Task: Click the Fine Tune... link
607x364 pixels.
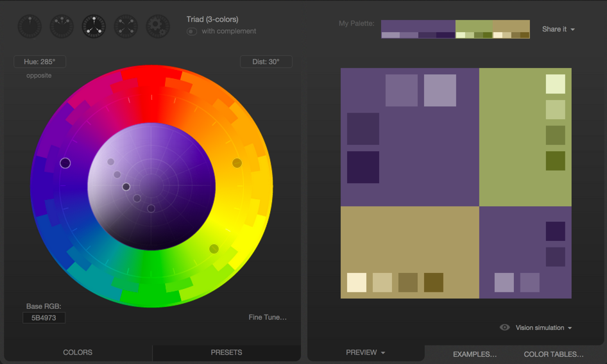Action: 268,317
